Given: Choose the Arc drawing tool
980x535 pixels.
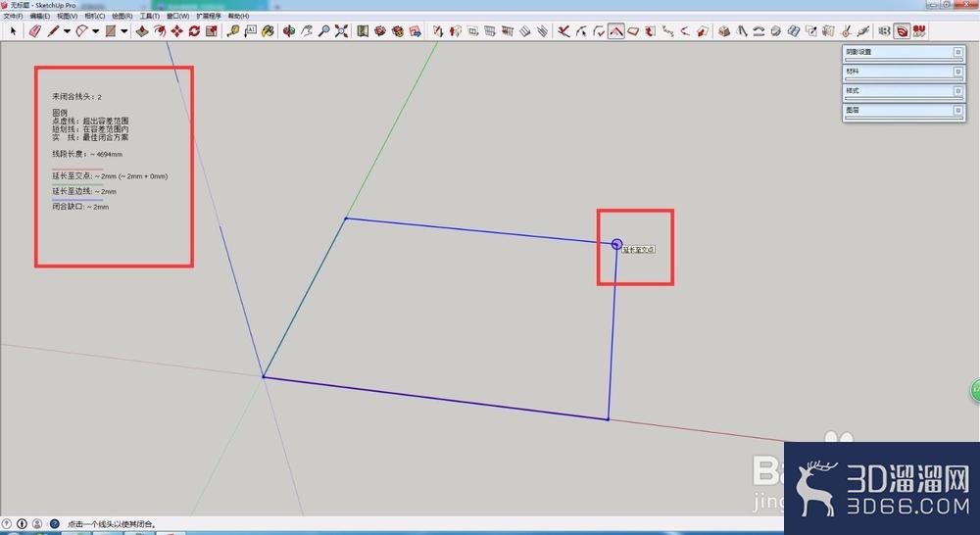Looking at the screenshot, I should tap(82, 31).
